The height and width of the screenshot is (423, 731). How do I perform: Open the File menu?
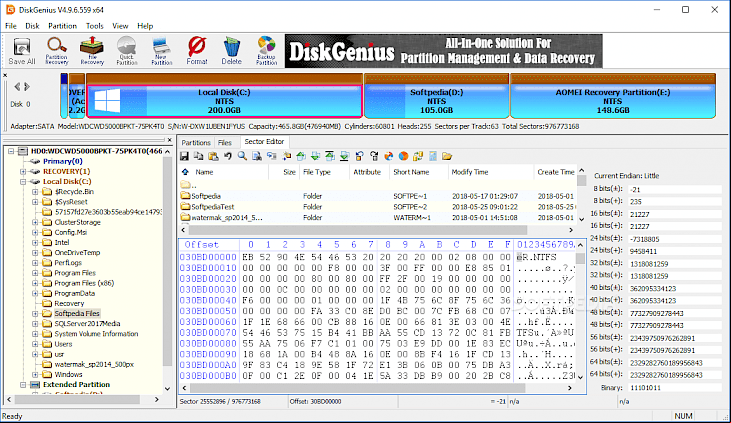tap(11, 26)
